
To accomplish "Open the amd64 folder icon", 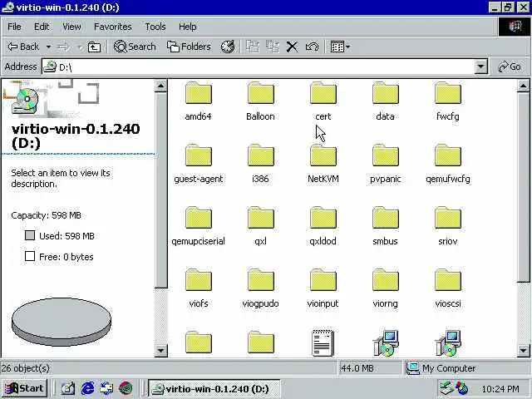I will 199,92.
